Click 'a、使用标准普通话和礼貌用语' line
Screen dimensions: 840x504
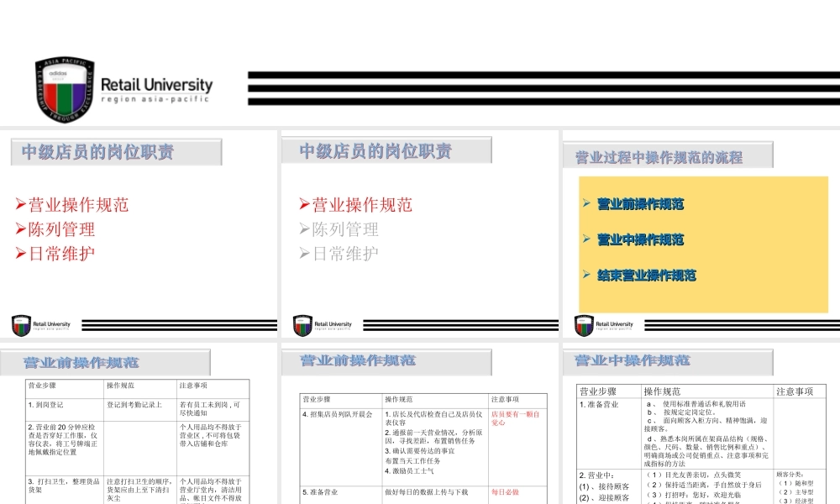[x=696, y=404]
